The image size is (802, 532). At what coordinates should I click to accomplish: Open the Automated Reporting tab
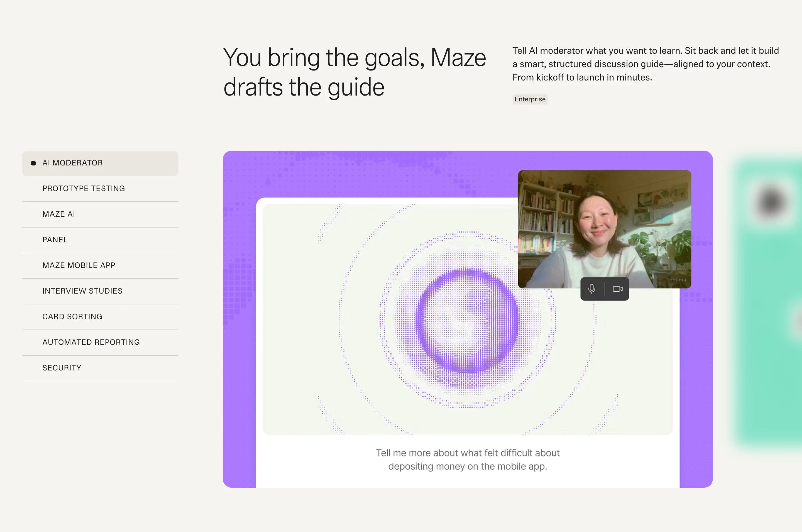point(100,342)
